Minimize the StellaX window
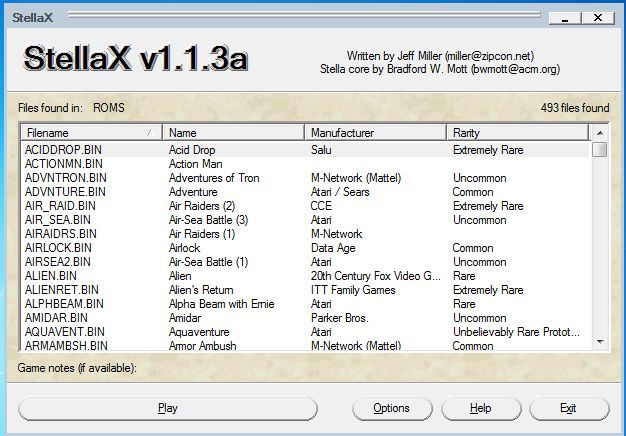The width and height of the screenshot is (626, 436). [x=566, y=18]
